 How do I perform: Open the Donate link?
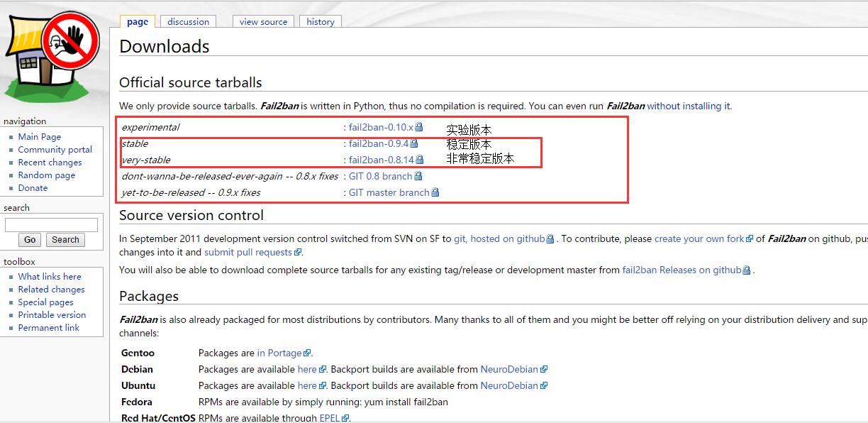[33, 188]
